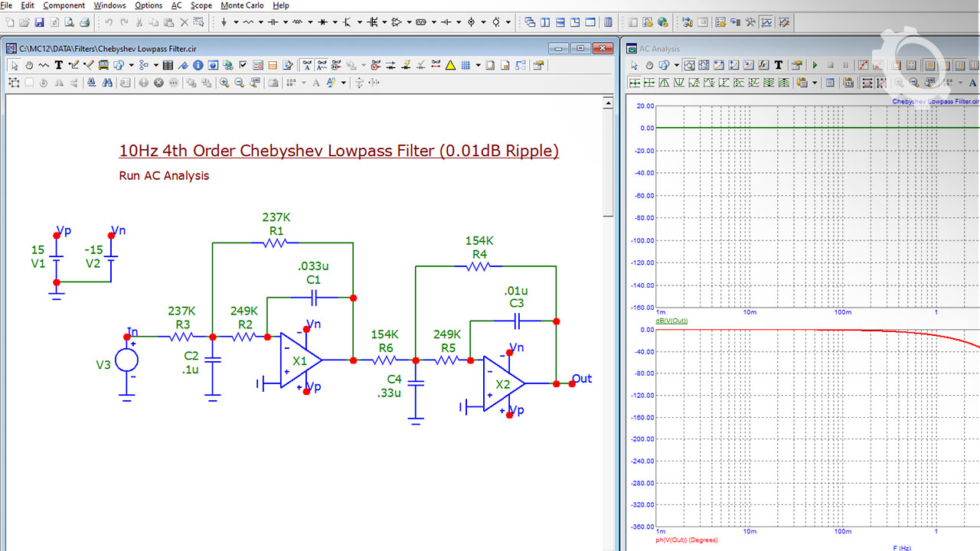Screen dimensions: 980x551
Task: Open the Component menu
Action: click(x=64, y=5)
